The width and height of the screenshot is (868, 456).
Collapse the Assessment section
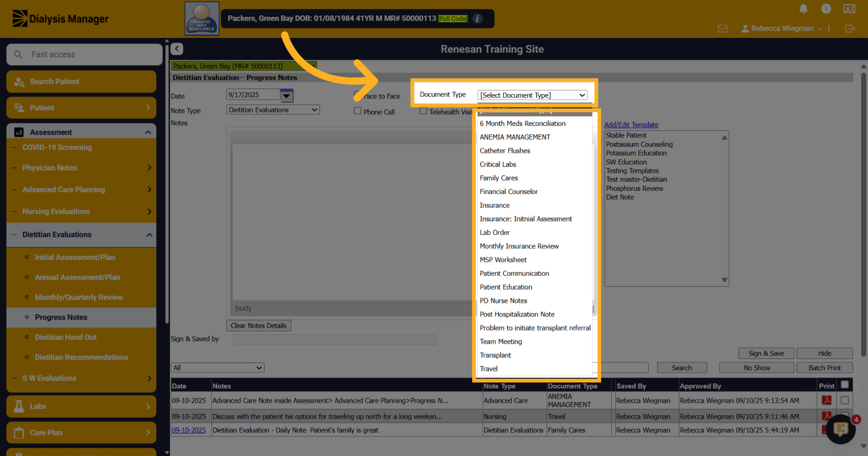148,132
